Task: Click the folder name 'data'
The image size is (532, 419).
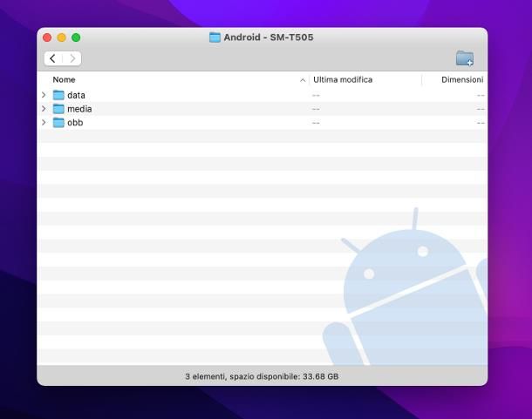Action: 76,95
